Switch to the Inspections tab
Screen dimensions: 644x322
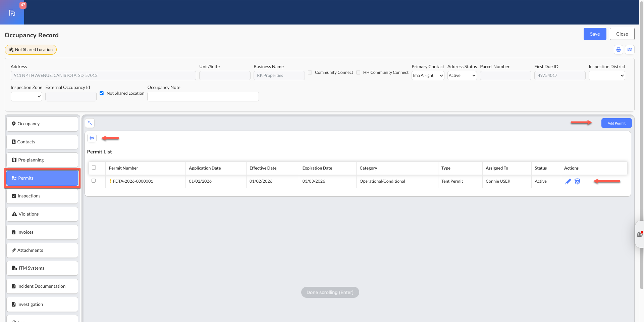tap(42, 196)
